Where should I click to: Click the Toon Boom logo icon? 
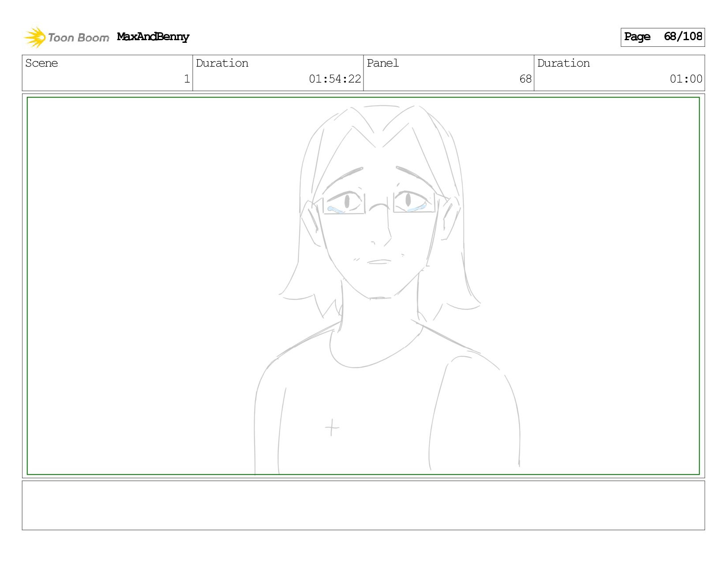click(35, 37)
